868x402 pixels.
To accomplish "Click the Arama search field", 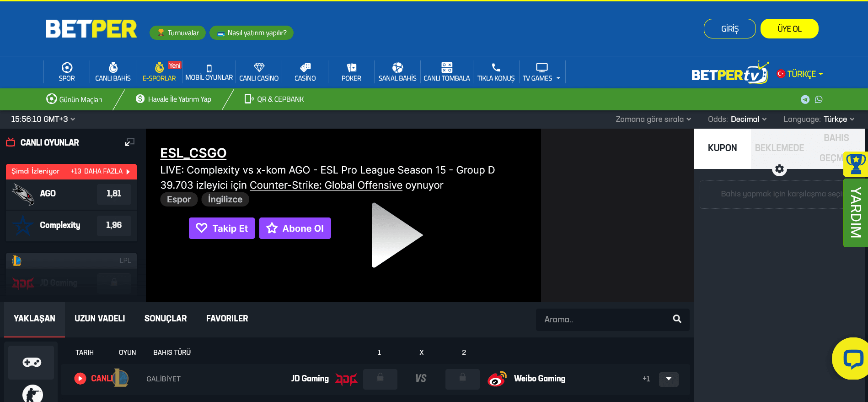I will 604,320.
